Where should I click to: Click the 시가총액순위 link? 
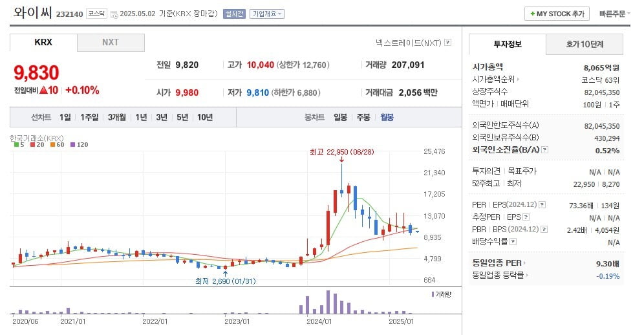point(496,79)
